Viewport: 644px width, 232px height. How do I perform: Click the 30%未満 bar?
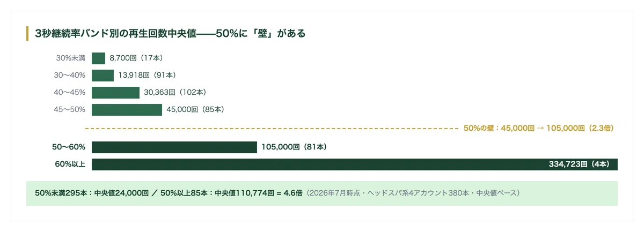pyautogui.click(x=98, y=58)
